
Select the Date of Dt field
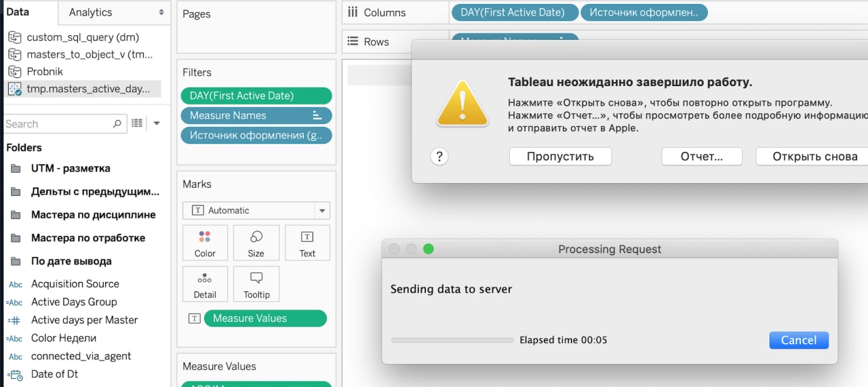(54, 374)
